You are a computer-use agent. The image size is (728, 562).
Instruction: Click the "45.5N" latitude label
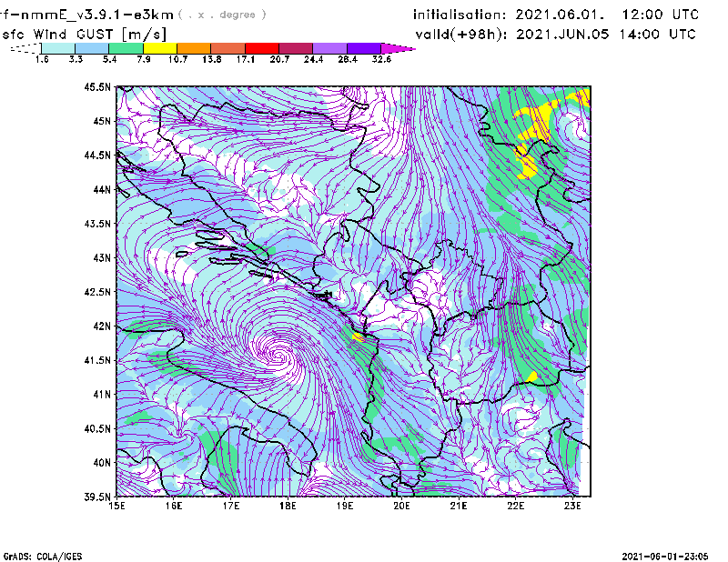[97, 86]
